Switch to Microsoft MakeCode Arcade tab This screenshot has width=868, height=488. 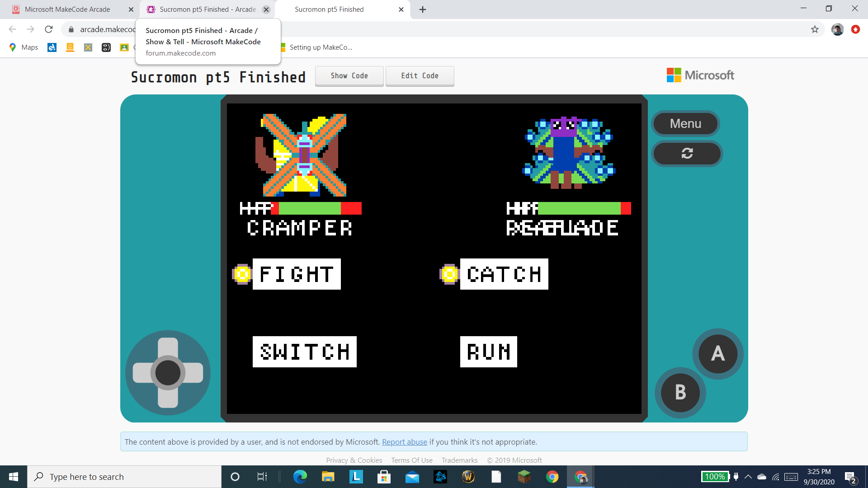click(67, 9)
